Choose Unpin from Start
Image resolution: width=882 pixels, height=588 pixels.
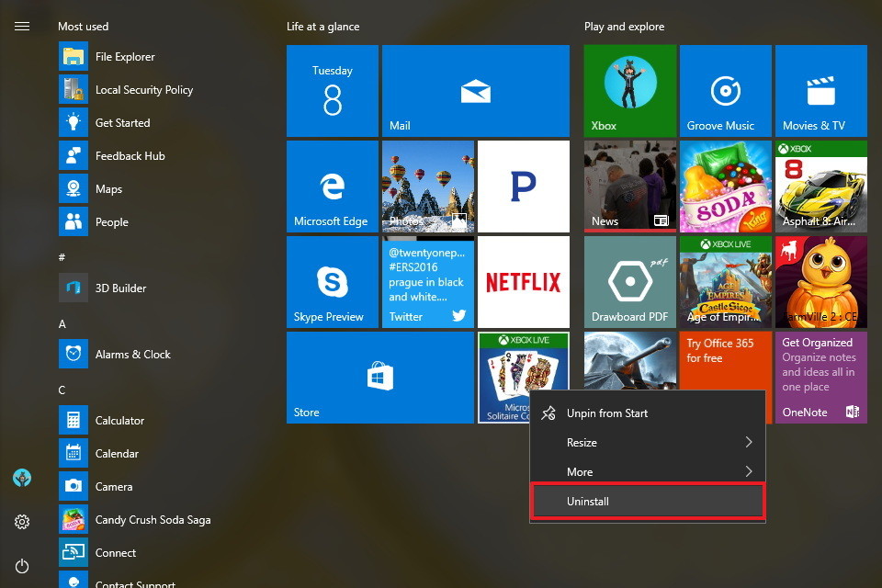pos(606,413)
